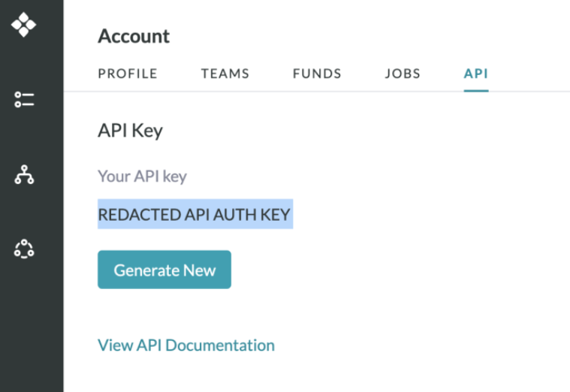Click the circular connected nodes sidebar icon
The image size is (570, 392).
[x=24, y=249]
